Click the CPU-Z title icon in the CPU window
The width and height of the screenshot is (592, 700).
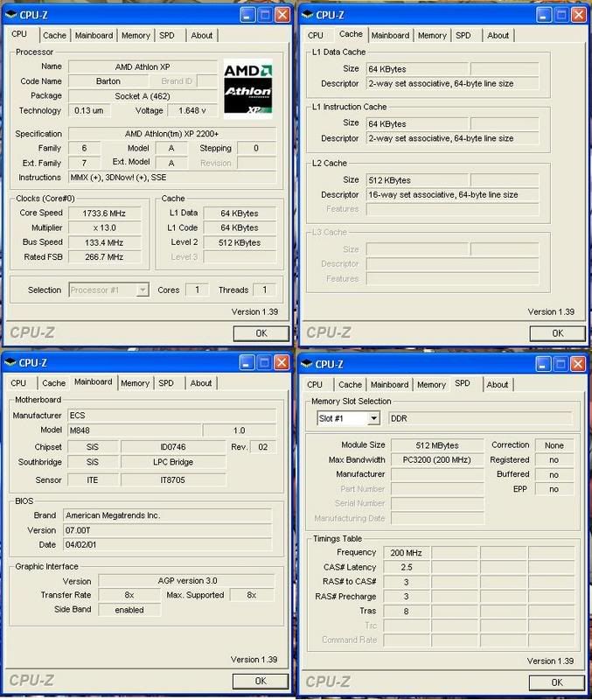[10, 15]
